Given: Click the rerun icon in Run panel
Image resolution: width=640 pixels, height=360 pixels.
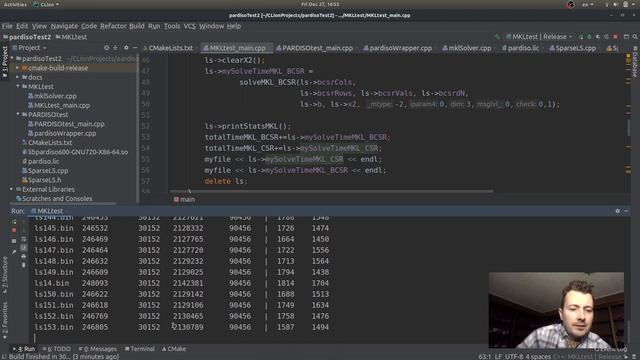Looking at the screenshot, I should pos(14,222).
